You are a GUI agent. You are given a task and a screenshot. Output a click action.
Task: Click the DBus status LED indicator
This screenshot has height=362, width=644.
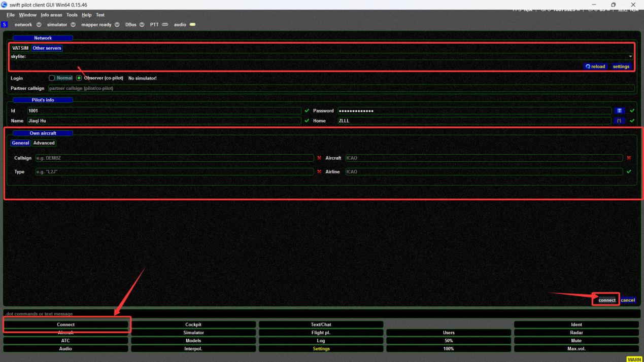[x=142, y=24]
